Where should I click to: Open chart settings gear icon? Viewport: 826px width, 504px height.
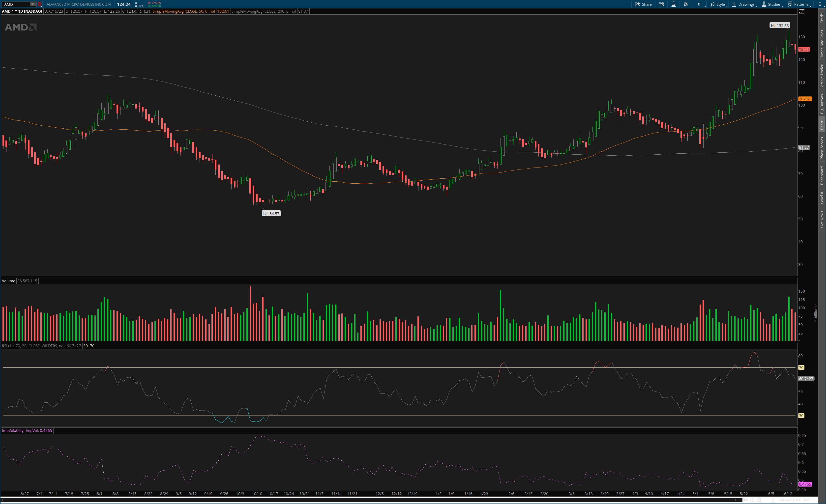click(686, 4)
